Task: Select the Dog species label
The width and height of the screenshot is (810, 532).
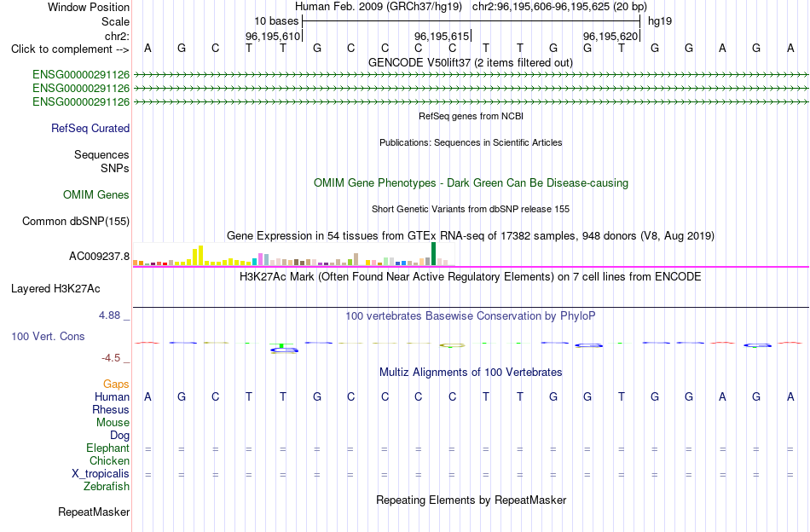Action: pos(119,436)
